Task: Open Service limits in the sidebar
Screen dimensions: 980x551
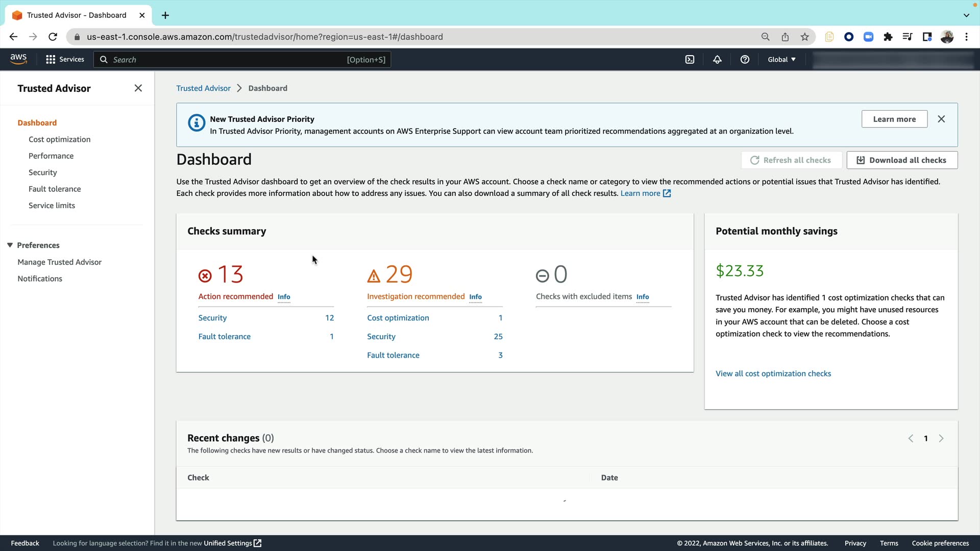Action: pyautogui.click(x=52, y=206)
